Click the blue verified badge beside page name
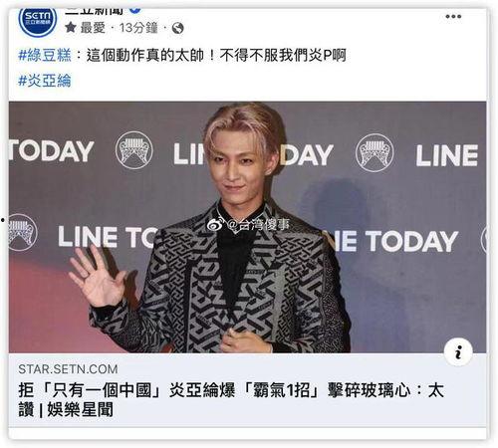 tap(134, 10)
